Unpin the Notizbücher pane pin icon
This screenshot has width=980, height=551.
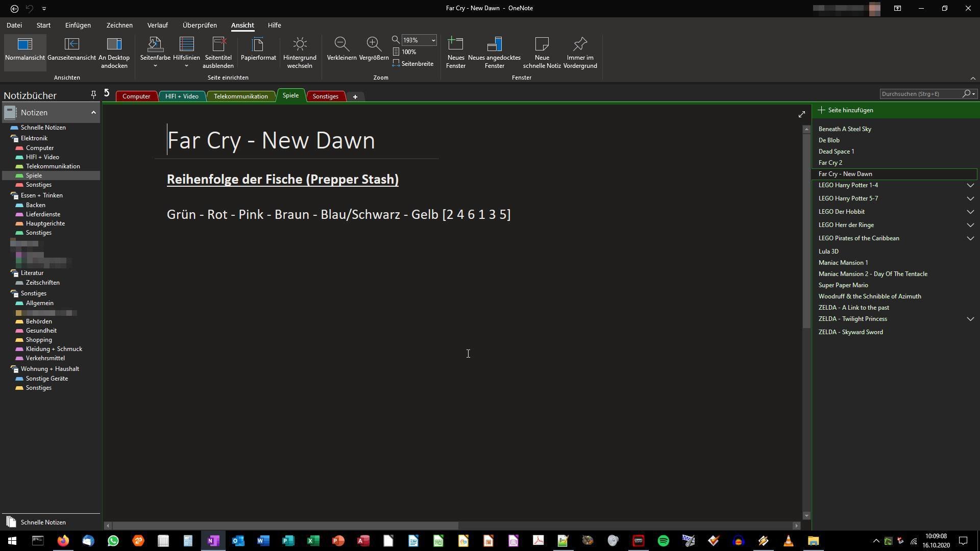pyautogui.click(x=93, y=94)
